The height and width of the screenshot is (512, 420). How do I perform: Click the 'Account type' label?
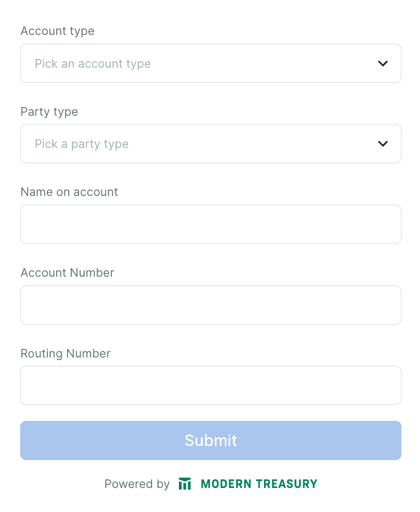click(57, 31)
